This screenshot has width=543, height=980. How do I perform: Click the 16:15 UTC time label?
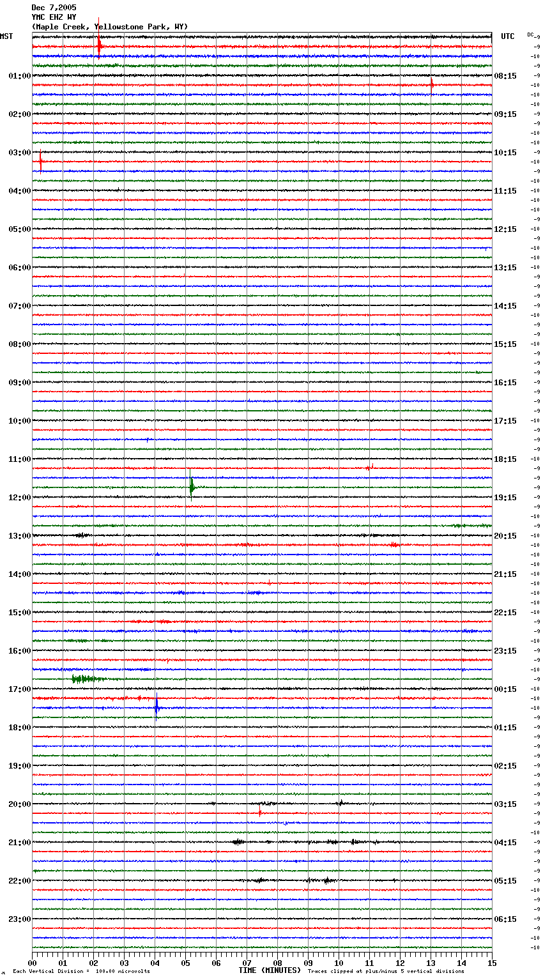[505, 383]
